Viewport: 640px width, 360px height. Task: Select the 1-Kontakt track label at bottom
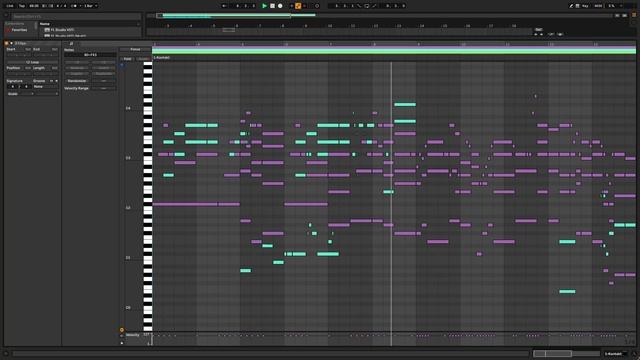(613, 354)
